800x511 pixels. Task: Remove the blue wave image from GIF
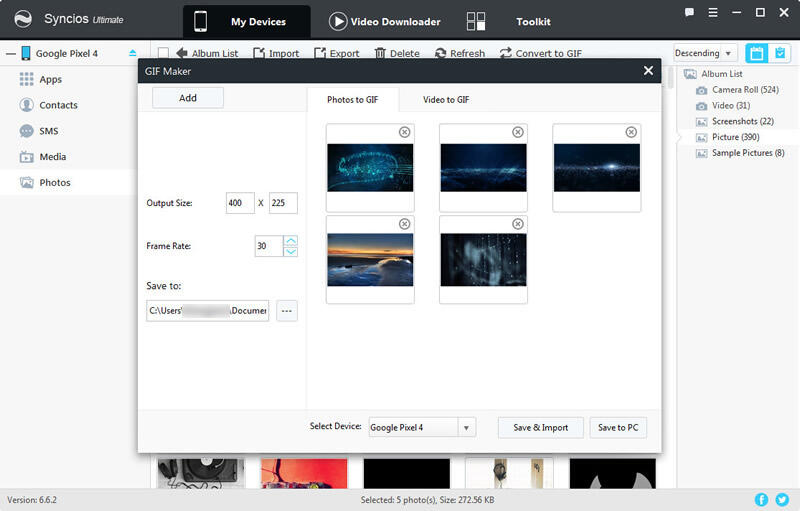[x=518, y=133]
